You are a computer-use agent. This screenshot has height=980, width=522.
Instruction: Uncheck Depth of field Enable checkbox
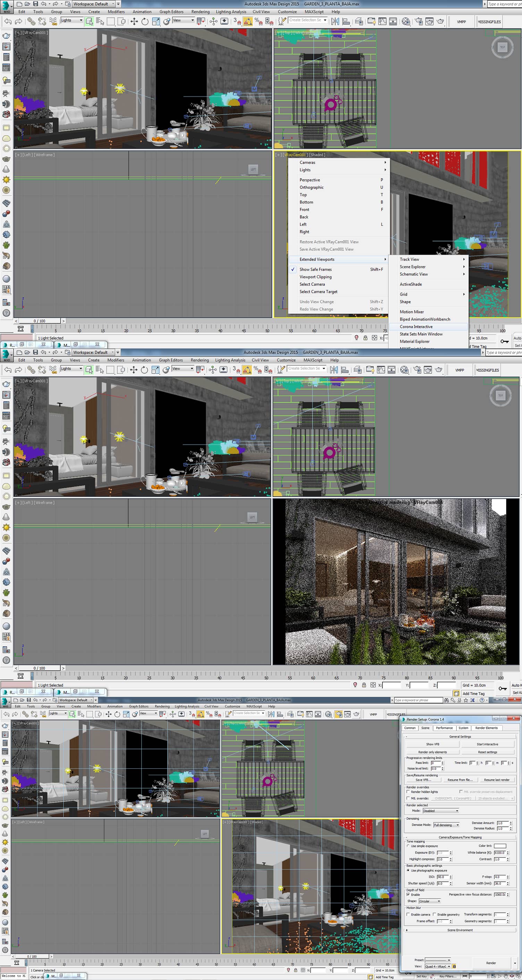[408, 895]
